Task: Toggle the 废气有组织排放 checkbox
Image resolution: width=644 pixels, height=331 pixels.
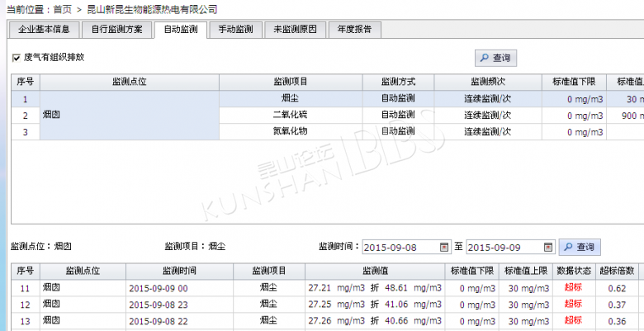Action: point(17,58)
